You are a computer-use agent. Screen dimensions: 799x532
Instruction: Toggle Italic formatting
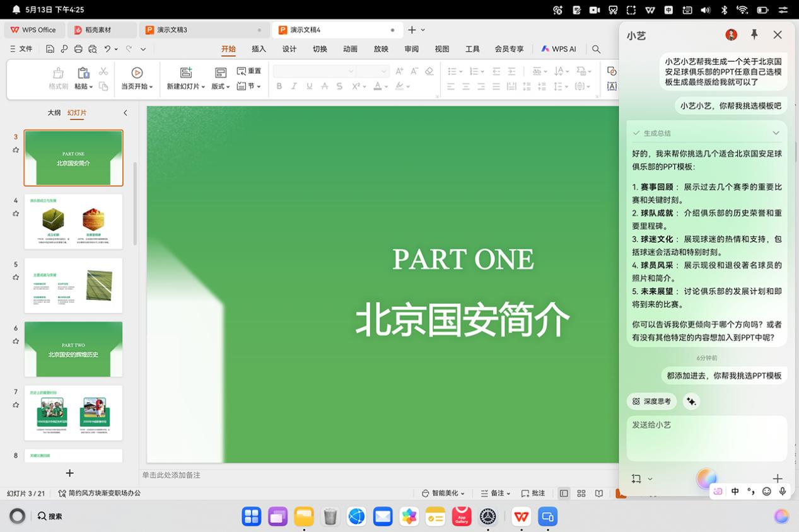[294, 86]
